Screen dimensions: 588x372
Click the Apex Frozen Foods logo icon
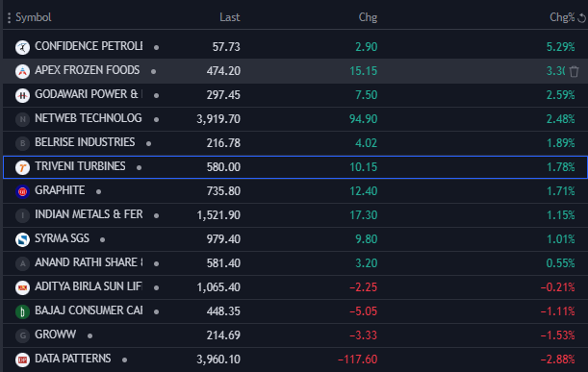pyautogui.click(x=22, y=71)
